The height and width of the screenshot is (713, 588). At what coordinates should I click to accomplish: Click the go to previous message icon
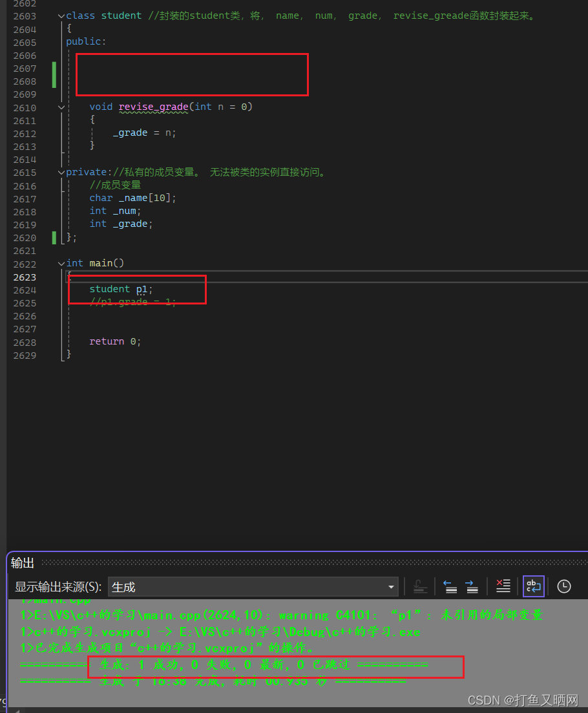point(450,586)
